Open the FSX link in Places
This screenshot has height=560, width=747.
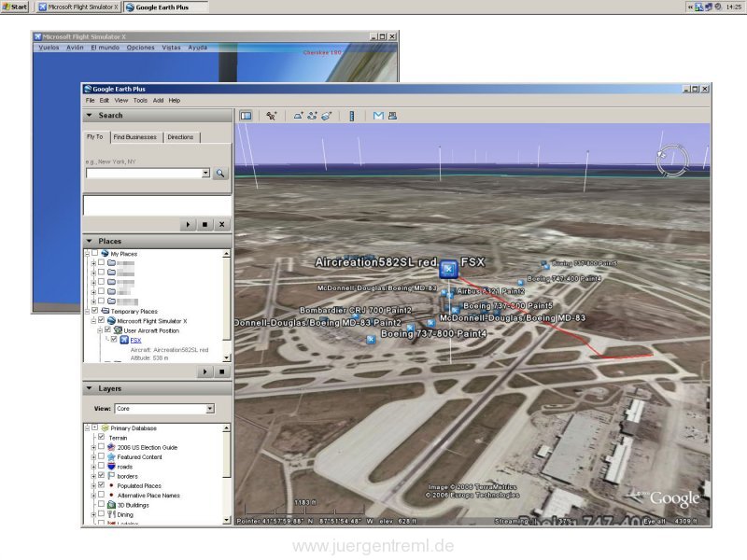(135, 340)
